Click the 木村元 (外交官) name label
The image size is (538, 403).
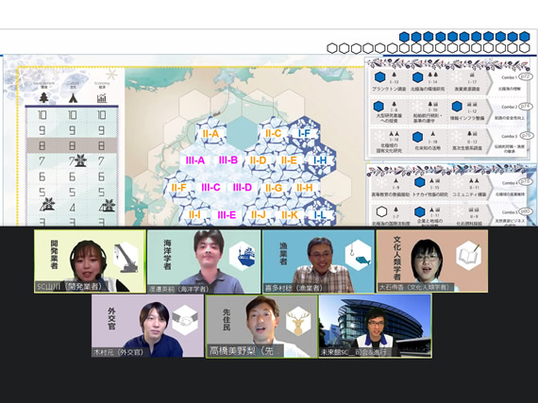(x=118, y=352)
